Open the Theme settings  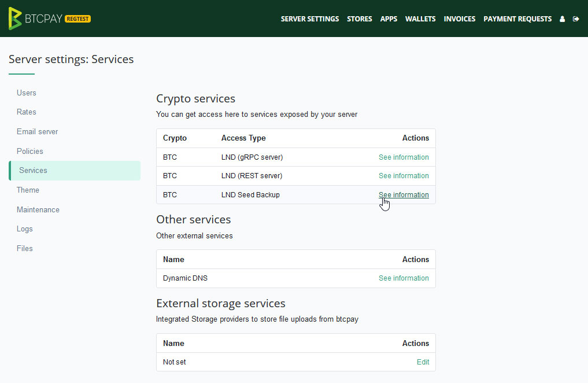click(x=28, y=190)
